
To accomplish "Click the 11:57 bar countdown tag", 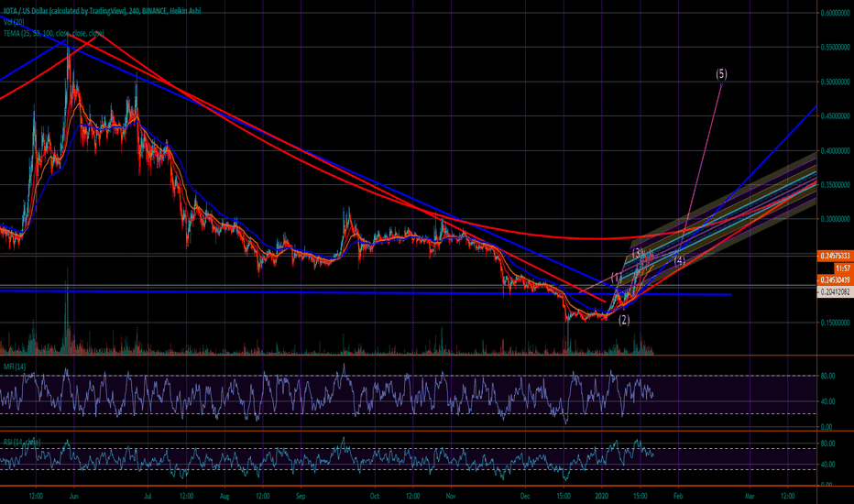I will (x=843, y=268).
